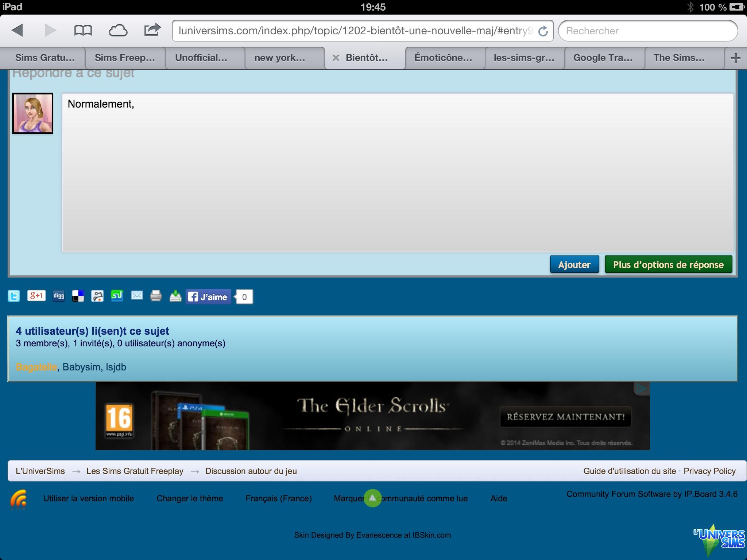The image size is (747, 560).
Task: Open iCloud tabs cloud icon
Action: [x=118, y=31]
